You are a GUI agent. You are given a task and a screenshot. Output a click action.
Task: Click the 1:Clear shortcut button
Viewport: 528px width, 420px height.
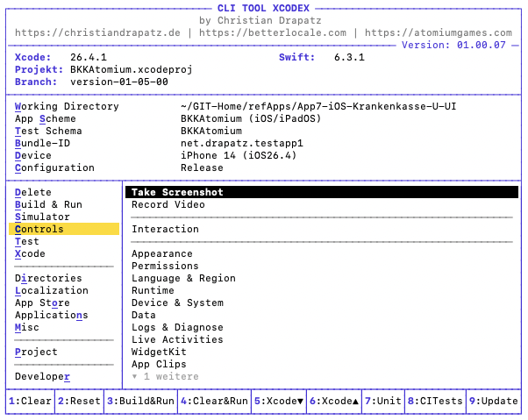pos(30,401)
